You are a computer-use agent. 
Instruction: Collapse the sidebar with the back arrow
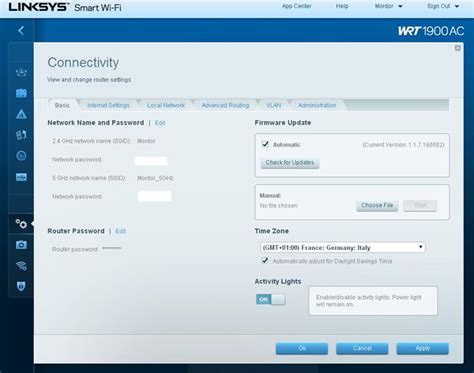(x=21, y=31)
